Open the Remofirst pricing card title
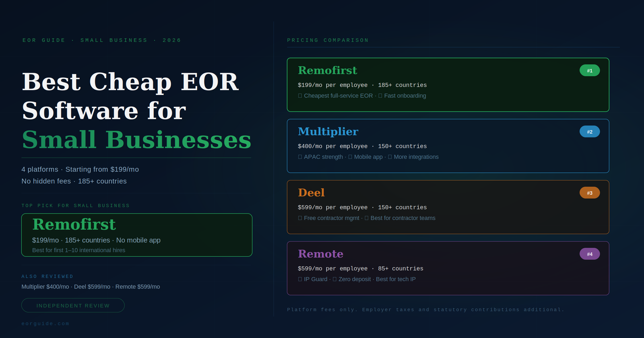Image resolution: width=644 pixels, height=338 pixels. tap(327, 70)
